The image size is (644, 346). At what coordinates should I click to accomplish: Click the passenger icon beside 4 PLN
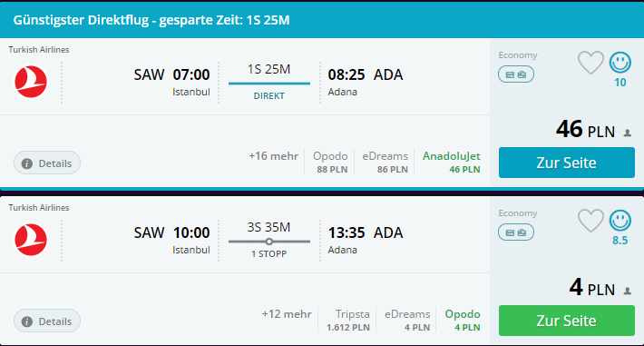[627, 291]
